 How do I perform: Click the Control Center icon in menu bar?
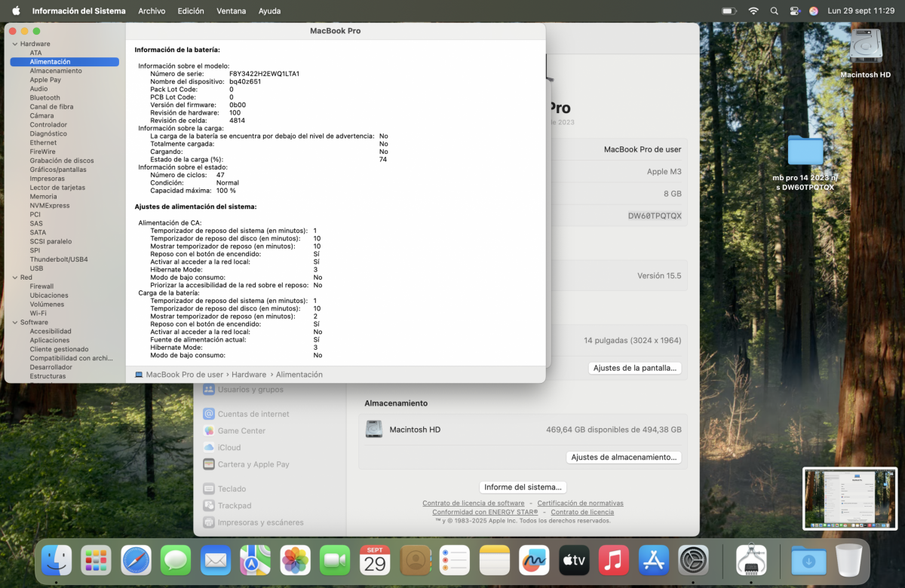point(793,11)
